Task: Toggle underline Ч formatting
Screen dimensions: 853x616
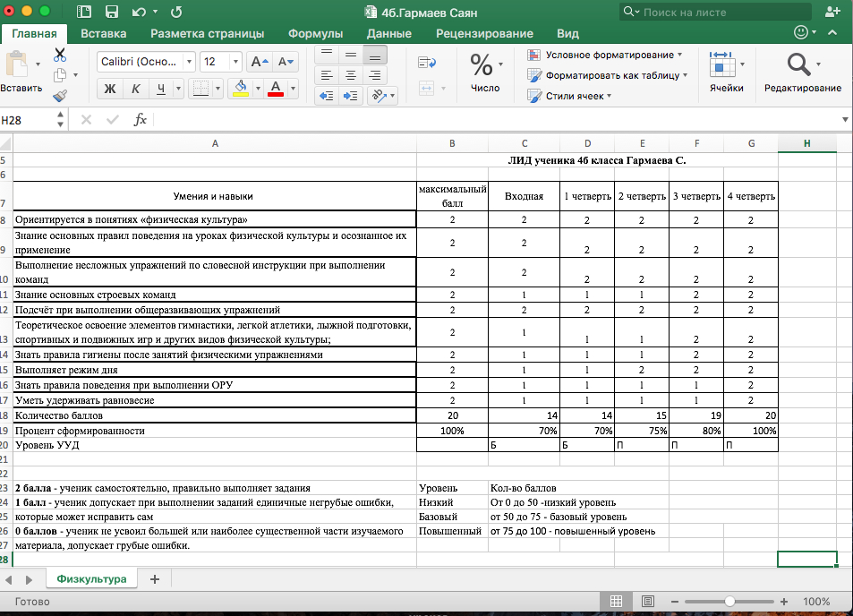Action: pyautogui.click(x=161, y=89)
